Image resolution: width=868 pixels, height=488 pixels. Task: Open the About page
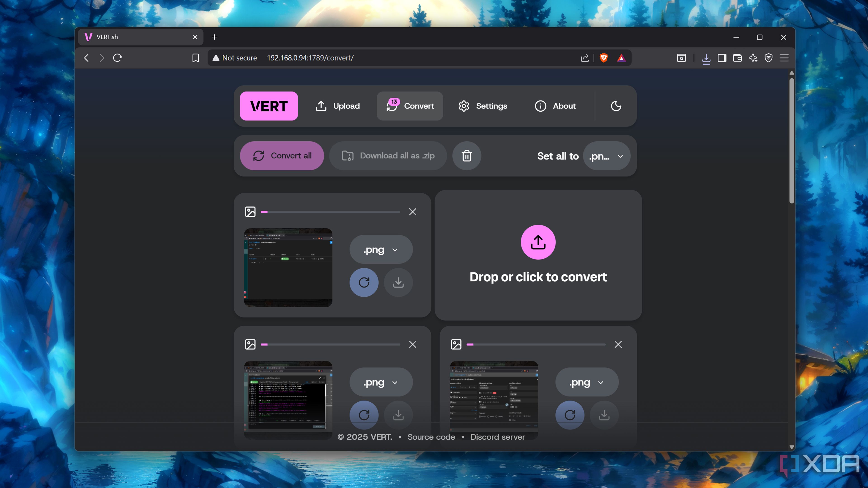pos(555,106)
